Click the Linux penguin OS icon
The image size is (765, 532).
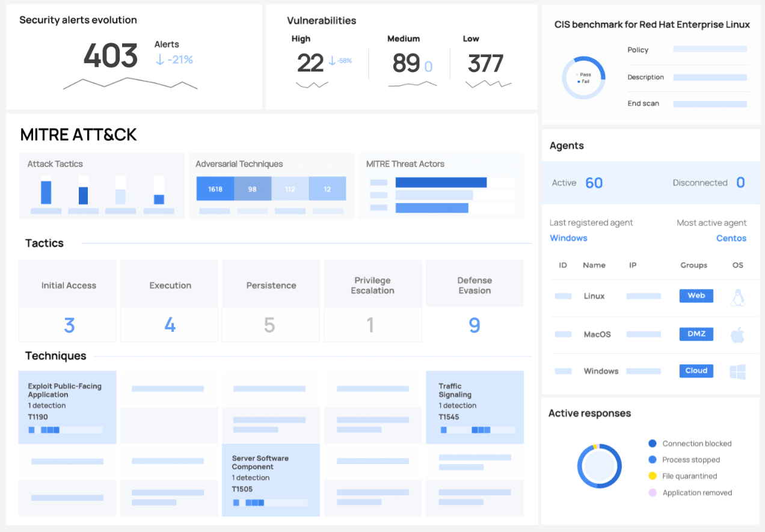click(x=737, y=297)
